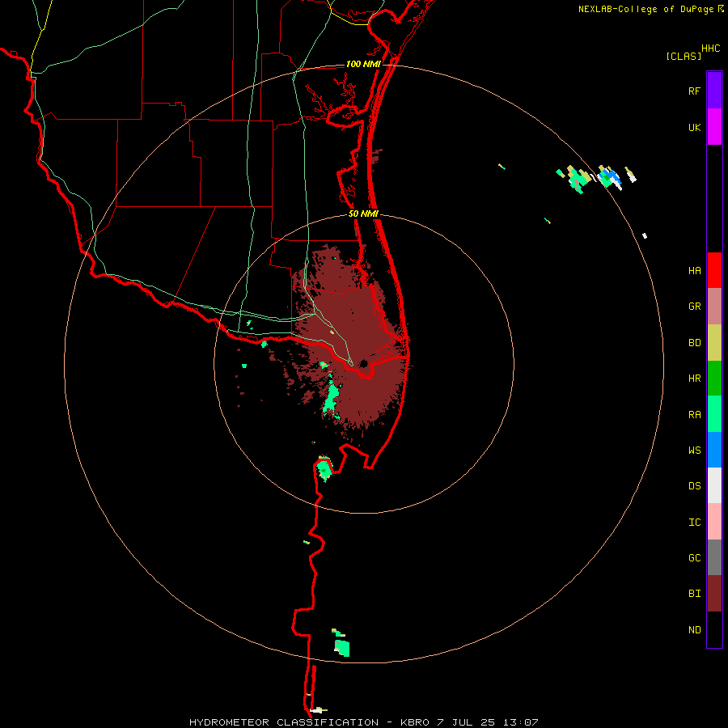Image resolution: width=728 pixels, height=728 pixels.
Task: Click the KBRO station identifier in caption
Action: 416,722
